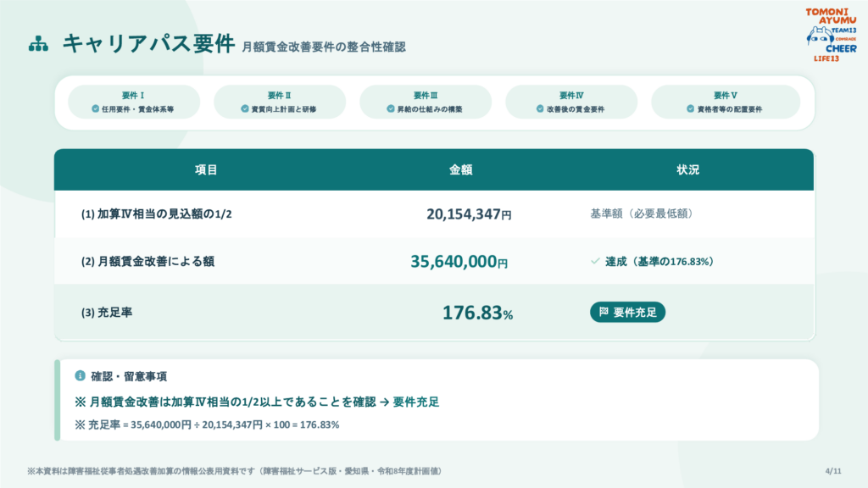
Task: Click check icon next to 資格者等の配置要件
Action: (690, 109)
